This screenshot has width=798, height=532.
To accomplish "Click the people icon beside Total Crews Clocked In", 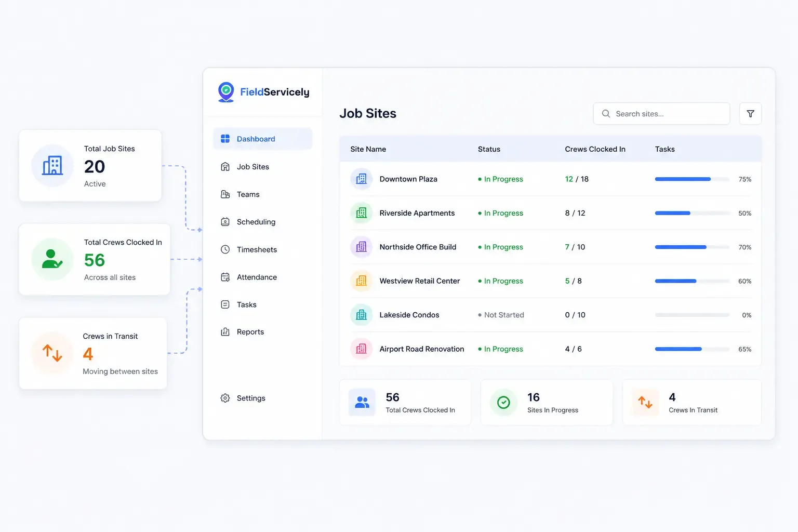I will pyautogui.click(x=362, y=403).
